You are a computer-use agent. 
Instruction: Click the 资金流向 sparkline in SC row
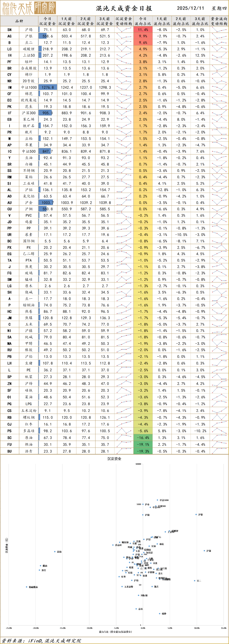[x=219, y=438]
